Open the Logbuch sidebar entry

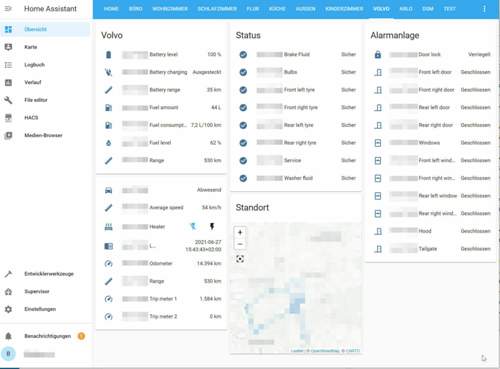pos(46,65)
